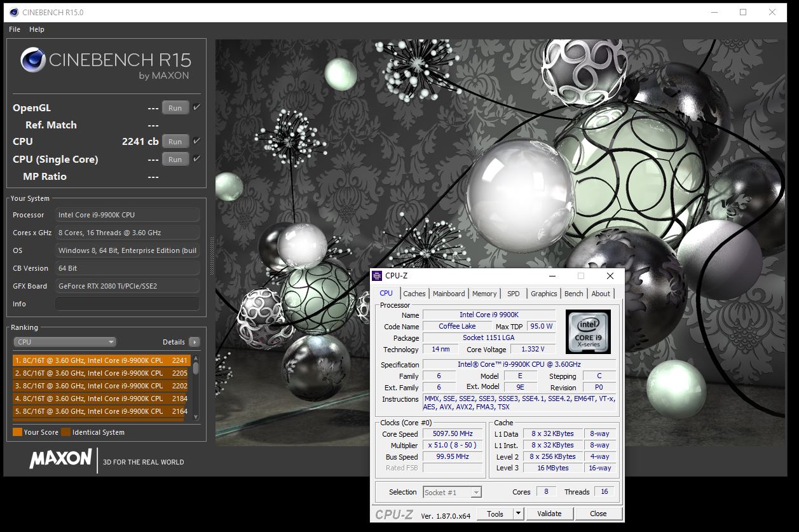799x532 pixels.
Task: Click the CPU score 2241 cb
Action: coord(140,141)
